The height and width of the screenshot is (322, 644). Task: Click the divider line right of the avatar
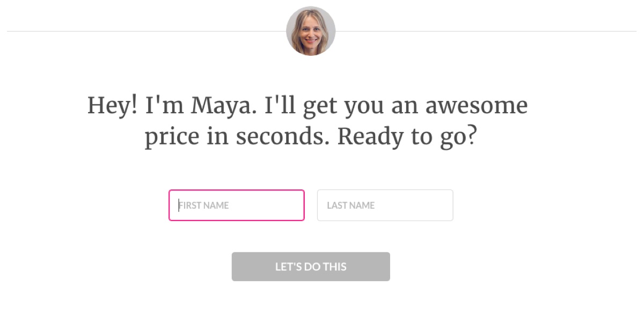pos(483,31)
